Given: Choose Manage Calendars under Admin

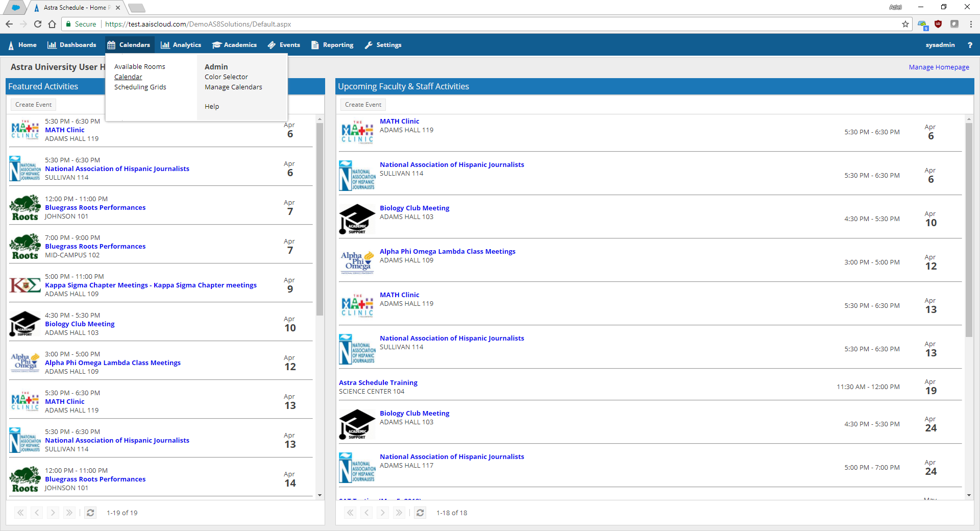Looking at the screenshot, I should click(x=233, y=87).
